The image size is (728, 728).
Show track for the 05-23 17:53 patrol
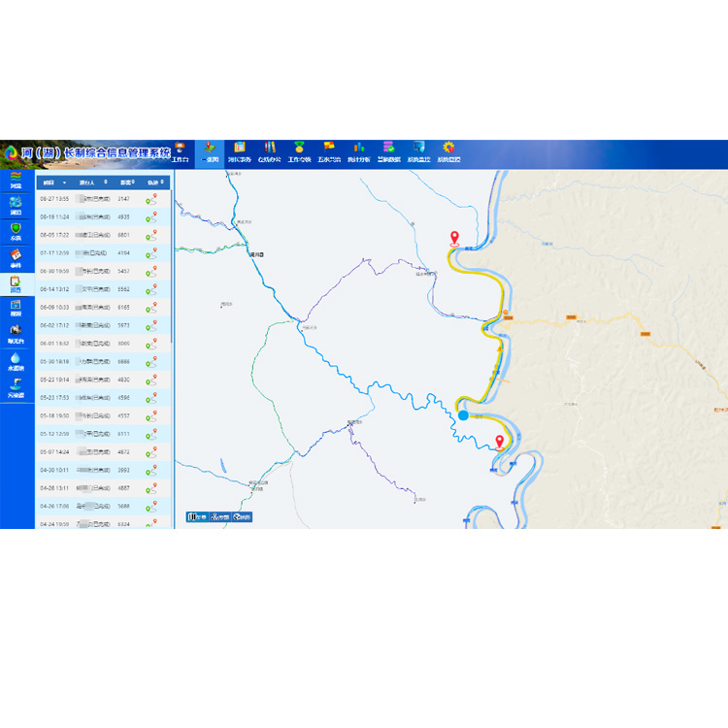[x=151, y=398]
